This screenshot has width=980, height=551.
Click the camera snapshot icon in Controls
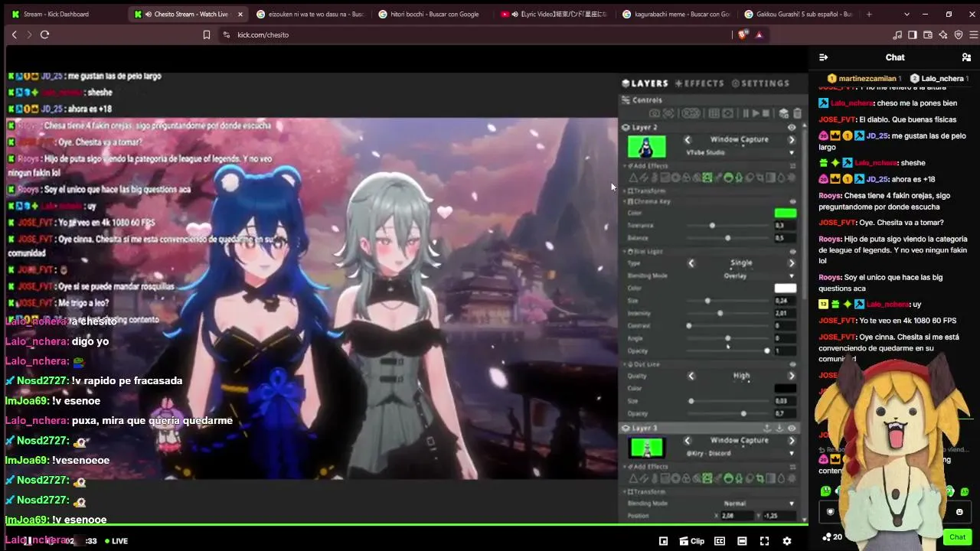pos(655,113)
